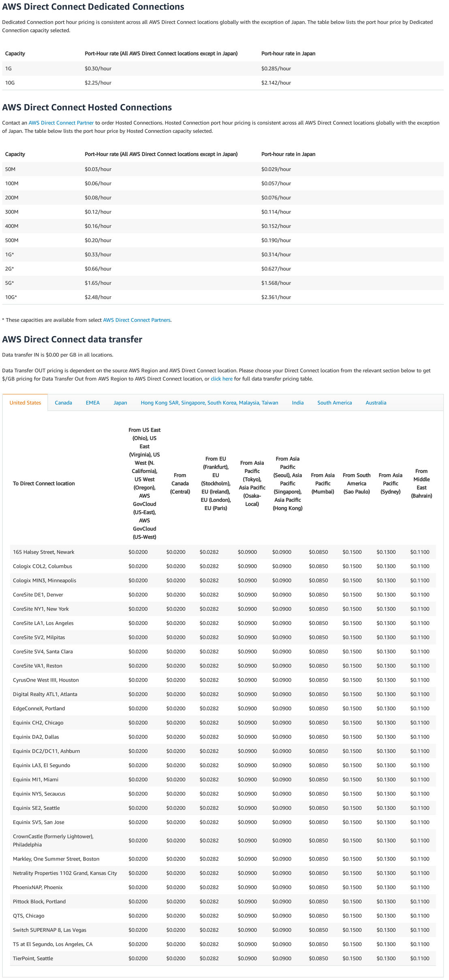
Task: Click the 'From South America (Sao Paulo)' header
Action: [x=357, y=483]
